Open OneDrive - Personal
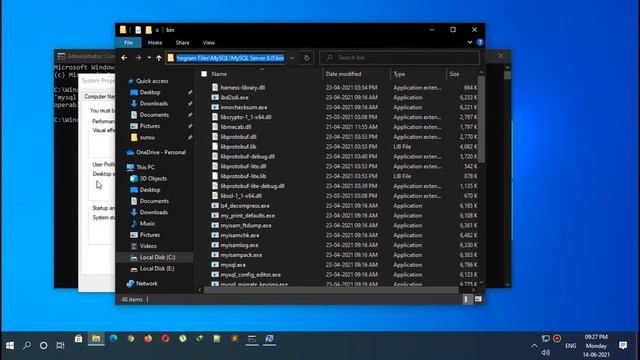The height and width of the screenshot is (360, 640). point(160,152)
